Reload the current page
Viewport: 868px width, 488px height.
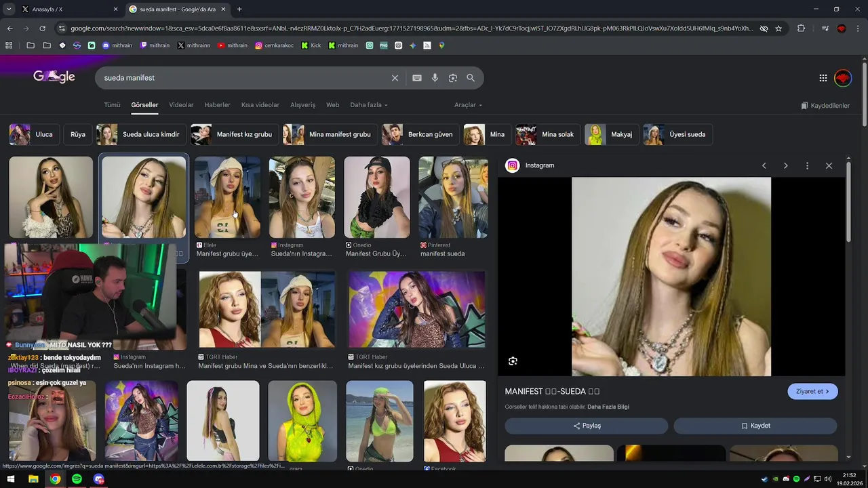click(42, 28)
